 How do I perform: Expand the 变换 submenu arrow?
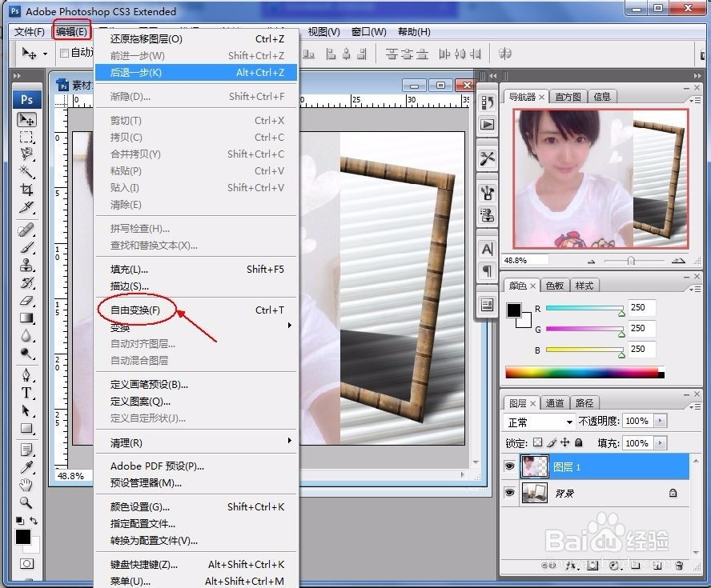coord(290,326)
